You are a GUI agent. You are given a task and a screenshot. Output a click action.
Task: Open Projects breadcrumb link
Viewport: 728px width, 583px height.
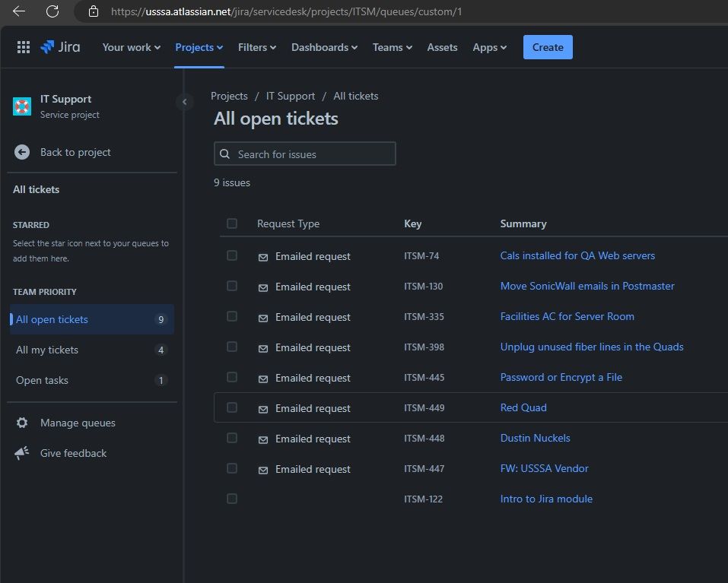click(229, 96)
